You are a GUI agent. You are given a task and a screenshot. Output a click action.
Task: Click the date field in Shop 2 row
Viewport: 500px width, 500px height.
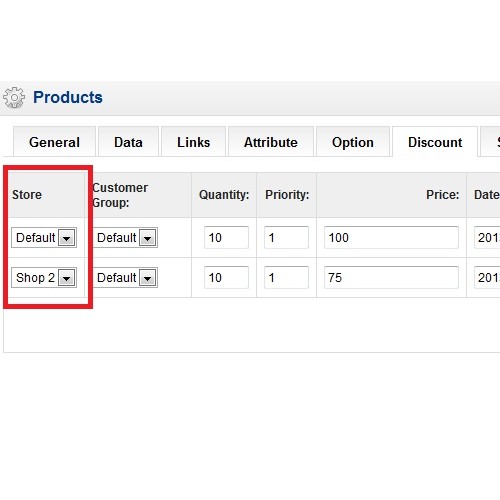coord(487,277)
